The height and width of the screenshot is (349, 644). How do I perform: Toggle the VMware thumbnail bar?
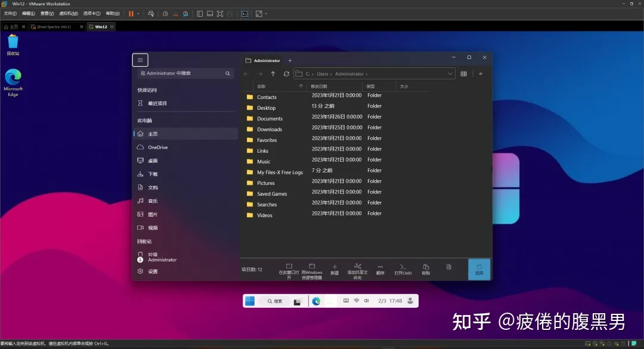(210, 14)
